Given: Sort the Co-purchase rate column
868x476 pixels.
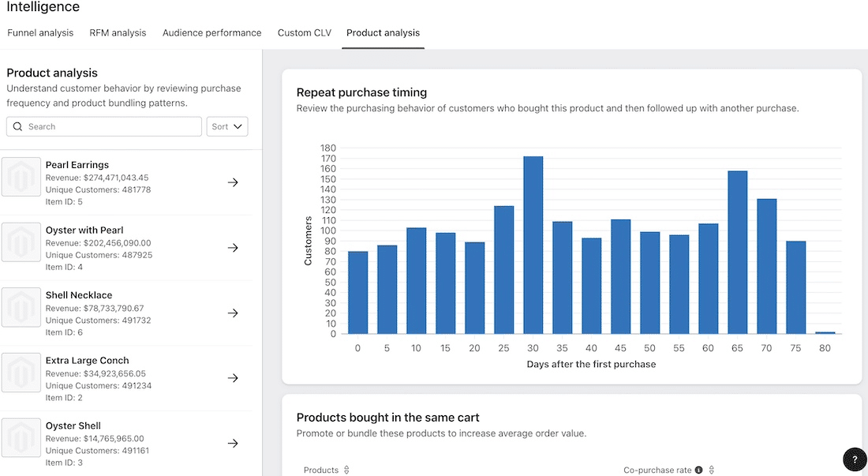Looking at the screenshot, I should tap(711, 470).
